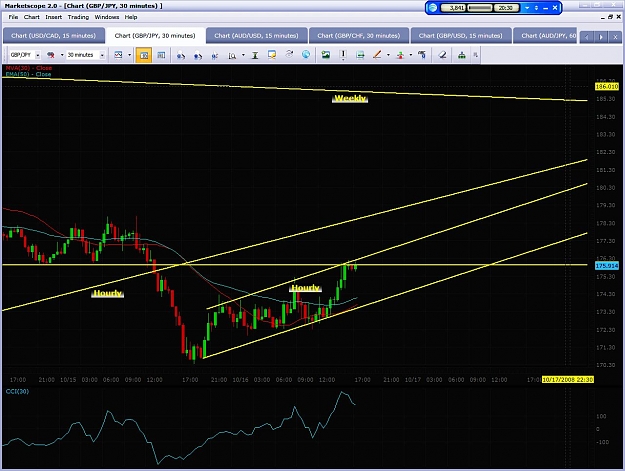The width and height of the screenshot is (625, 471).
Task: Close the current chart tab with X button
Action: tap(615, 37)
